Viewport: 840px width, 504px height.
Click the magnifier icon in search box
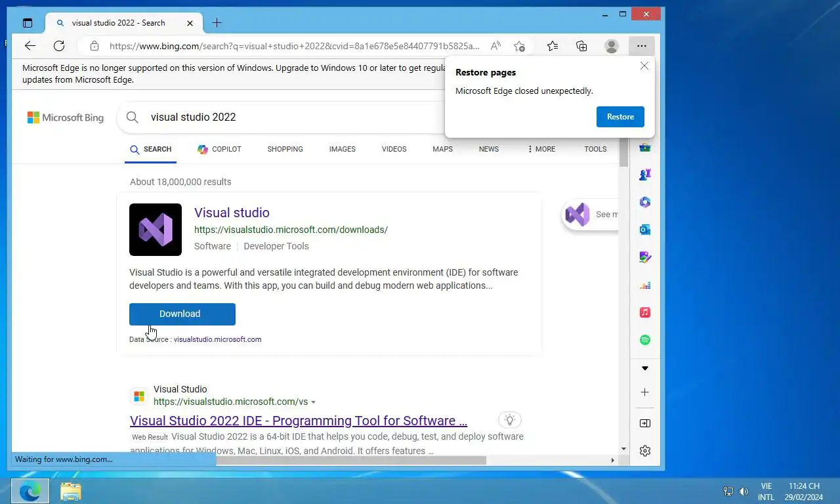click(x=133, y=117)
